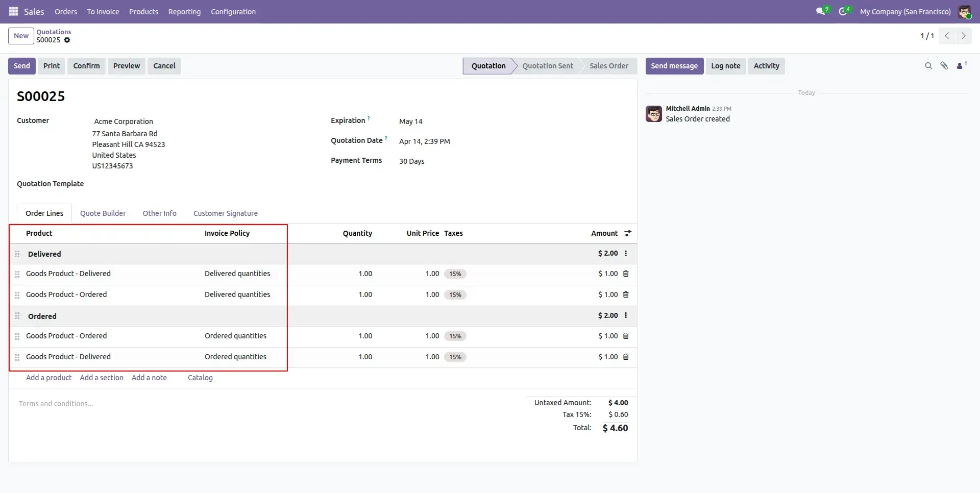
Task: Sort by the Invoice Policy column header
Action: [227, 233]
